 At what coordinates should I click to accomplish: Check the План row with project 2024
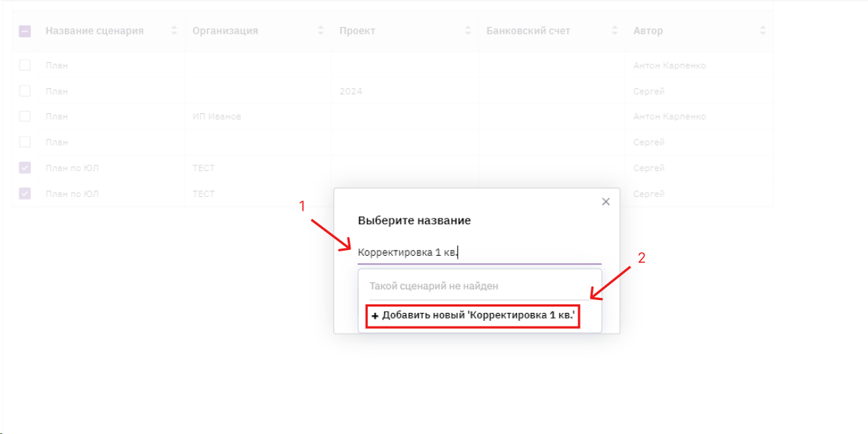tap(25, 91)
